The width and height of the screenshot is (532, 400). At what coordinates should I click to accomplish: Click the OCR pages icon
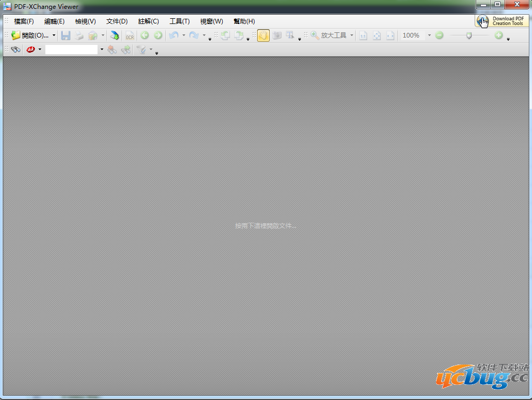[129, 35]
